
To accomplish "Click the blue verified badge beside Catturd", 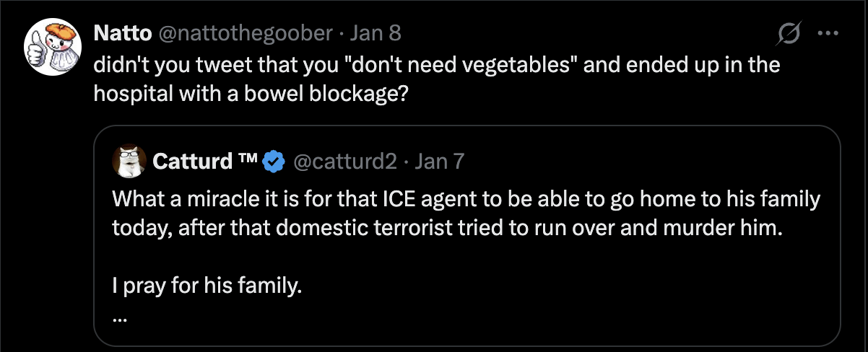I will [272, 161].
